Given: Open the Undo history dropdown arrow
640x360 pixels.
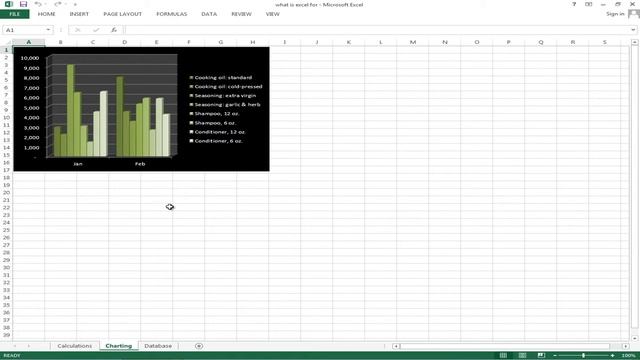Looking at the screenshot, I should 46,4.
